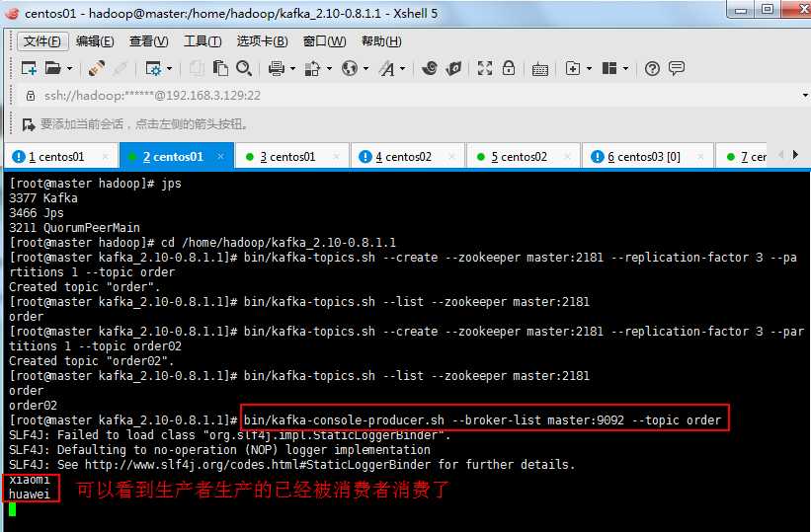
Task: Click the 'huawei' text in terminal
Action: point(30,494)
